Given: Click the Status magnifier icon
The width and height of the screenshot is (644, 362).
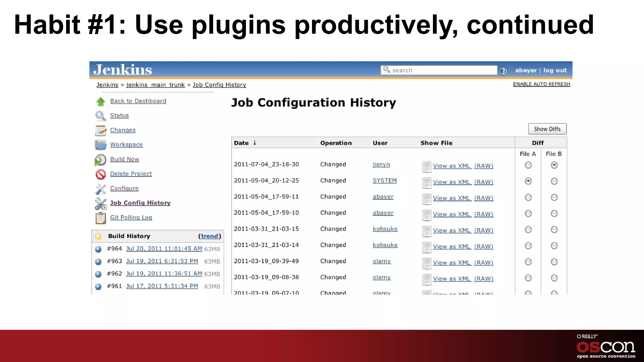Looking at the screenshot, I should click(101, 116).
